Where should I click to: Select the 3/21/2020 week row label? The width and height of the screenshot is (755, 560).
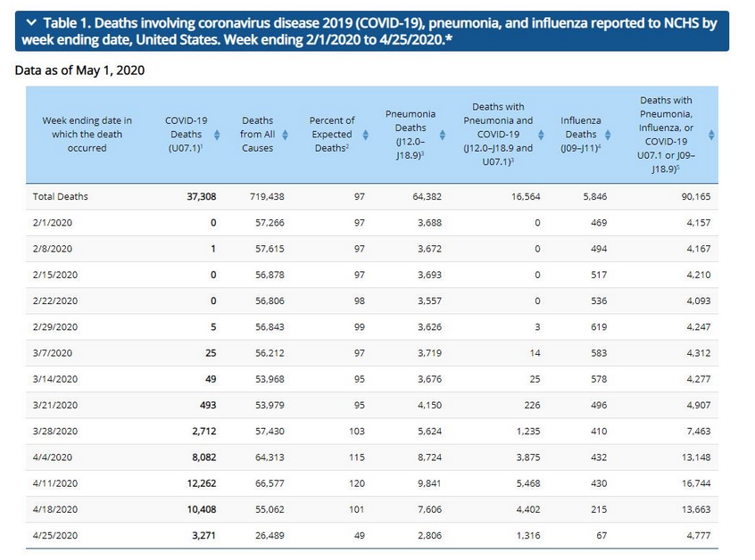(55, 405)
